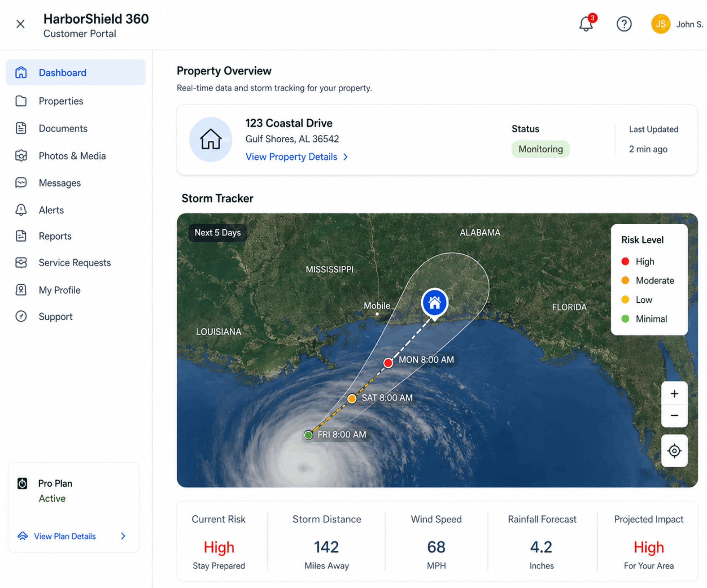Click the Current Risk High value
Screen dimensions: 707x588
point(219,547)
